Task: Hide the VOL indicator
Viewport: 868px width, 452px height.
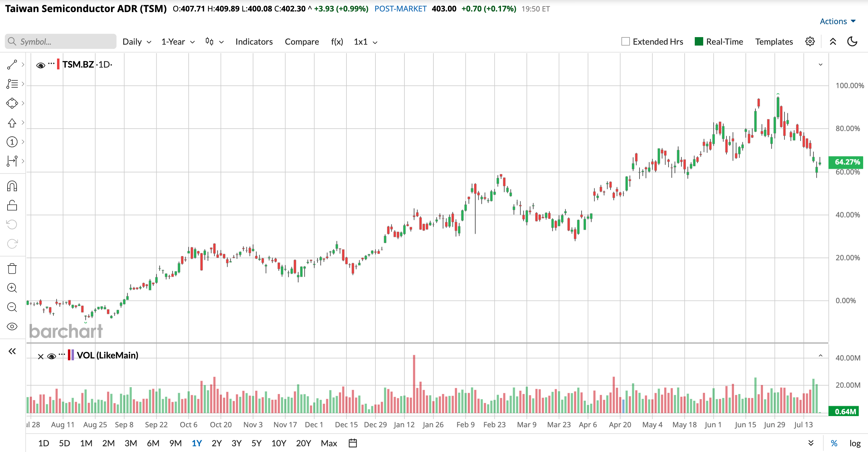Action: pos(51,356)
